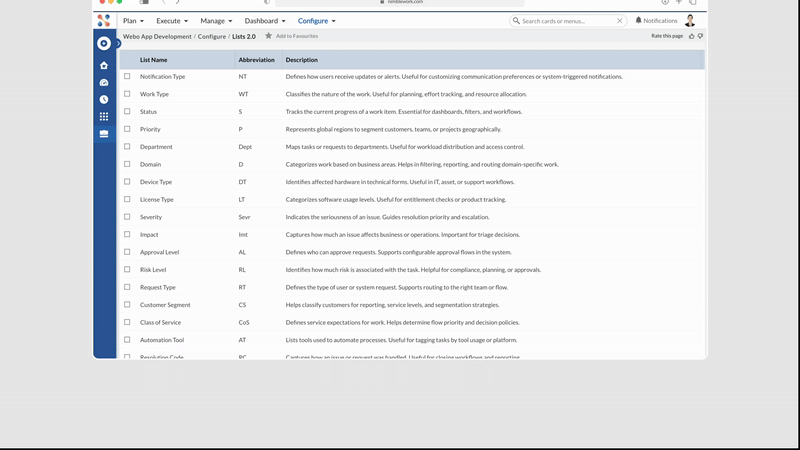The width and height of the screenshot is (800, 450).
Task: Click the Sevr abbreviation cell
Action: pos(244,217)
